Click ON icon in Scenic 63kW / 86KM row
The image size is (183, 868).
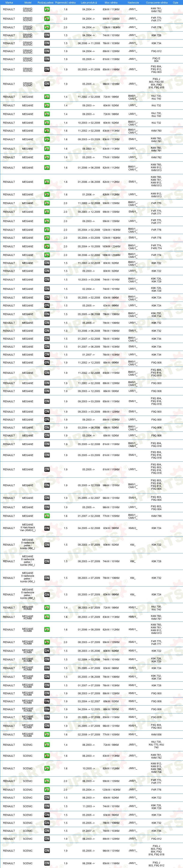click(47, 815)
